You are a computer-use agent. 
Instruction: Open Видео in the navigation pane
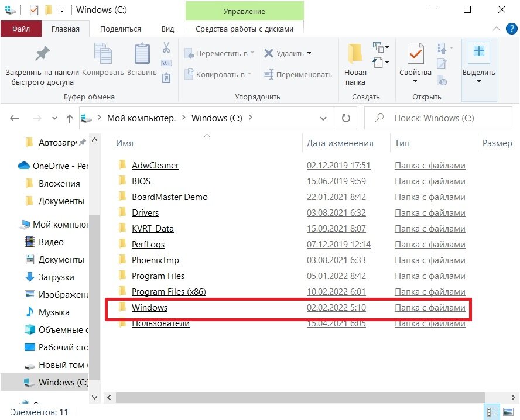click(45, 242)
